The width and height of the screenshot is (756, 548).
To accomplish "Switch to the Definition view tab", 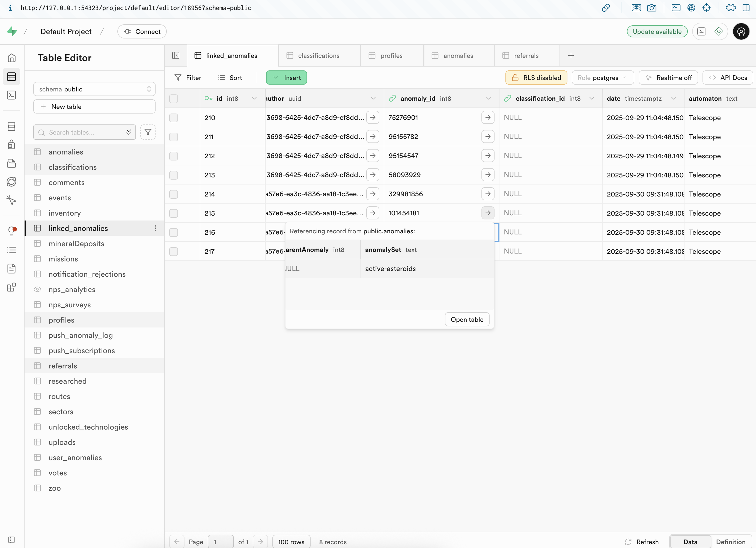I will (x=730, y=542).
